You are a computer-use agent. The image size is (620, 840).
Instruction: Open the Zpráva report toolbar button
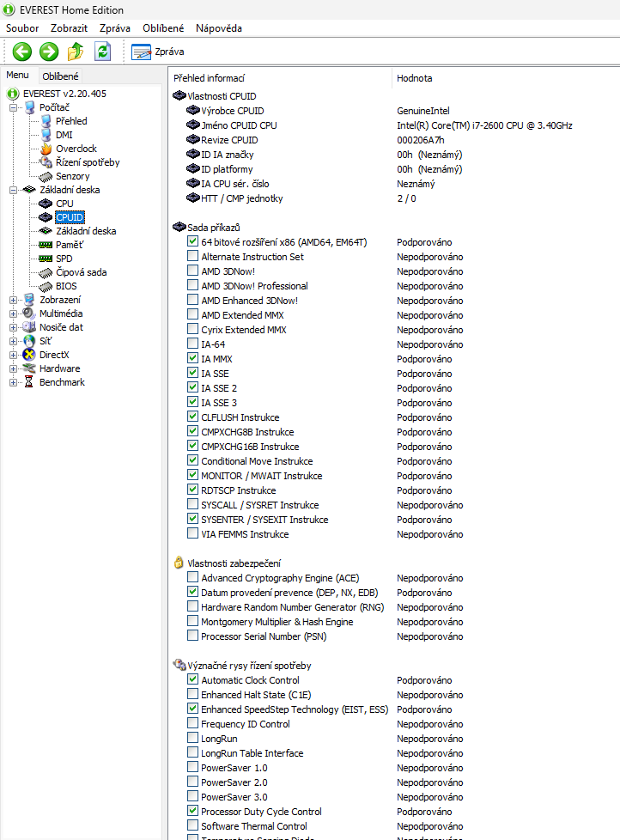point(157,52)
